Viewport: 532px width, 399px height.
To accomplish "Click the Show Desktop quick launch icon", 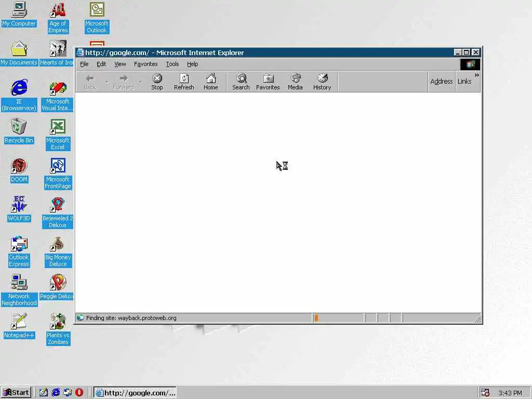I will coord(44,393).
